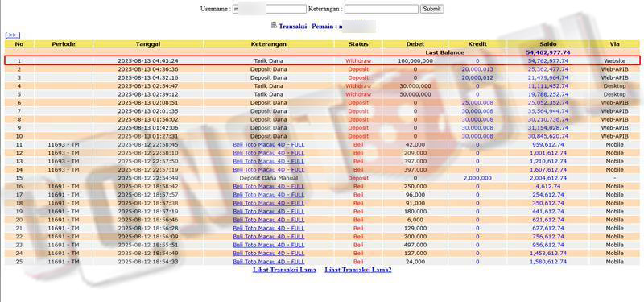644x302 pixels.
Task: Click the Tanggal column header
Action: tap(148, 44)
